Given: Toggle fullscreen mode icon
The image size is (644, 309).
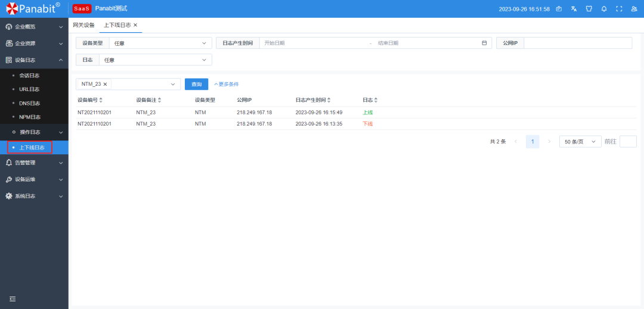Looking at the screenshot, I should 619,8.
